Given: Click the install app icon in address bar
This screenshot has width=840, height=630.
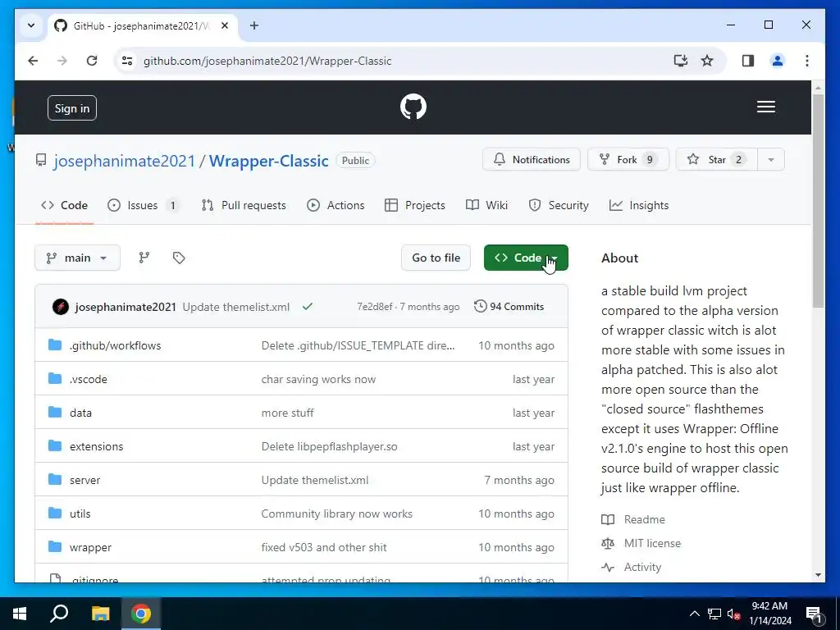Looking at the screenshot, I should pyautogui.click(x=680, y=61).
